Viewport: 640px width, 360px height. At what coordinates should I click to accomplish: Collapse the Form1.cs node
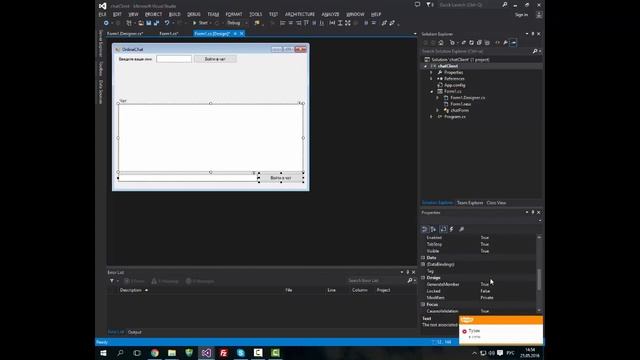[x=431, y=91]
